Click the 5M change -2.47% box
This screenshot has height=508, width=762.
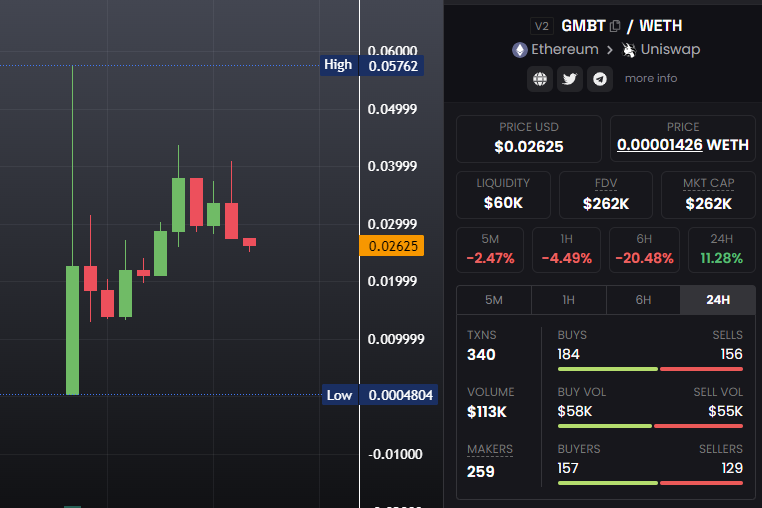(490, 250)
